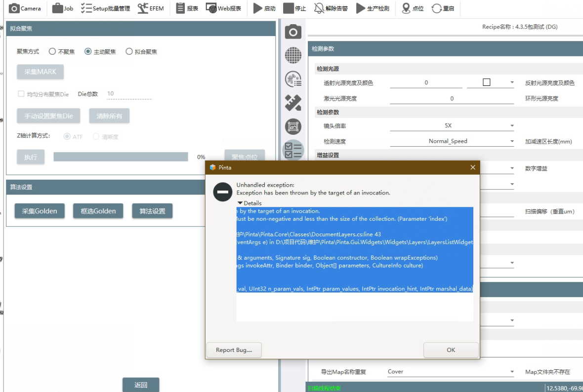Click the Camera toolbar icon
The image size is (583, 392).
pyautogui.click(x=15, y=8)
